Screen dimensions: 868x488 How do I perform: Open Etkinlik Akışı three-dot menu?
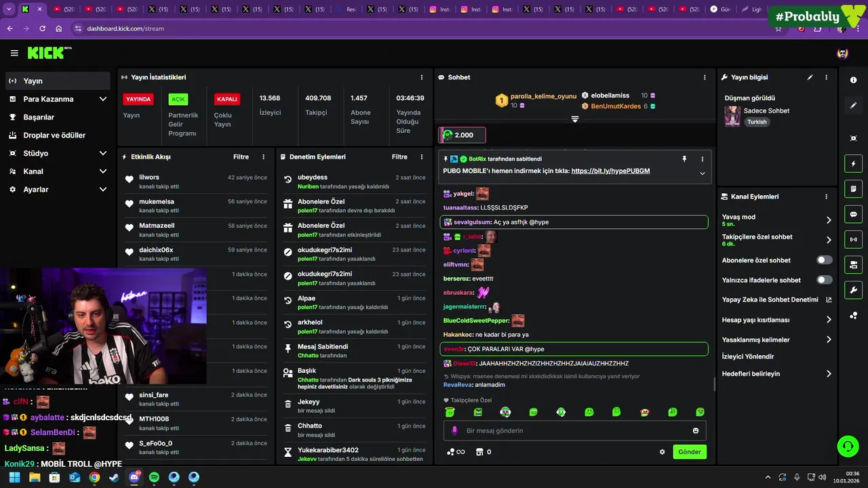pos(264,157)
